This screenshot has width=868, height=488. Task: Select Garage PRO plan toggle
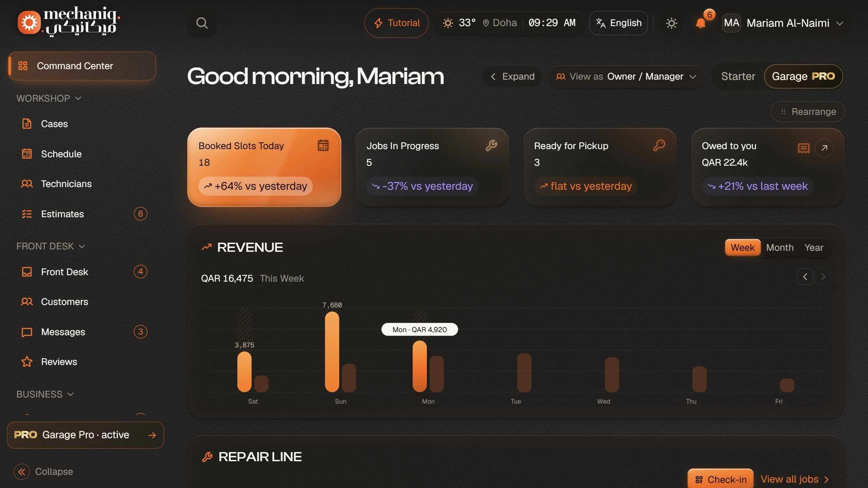pos(803,76)
